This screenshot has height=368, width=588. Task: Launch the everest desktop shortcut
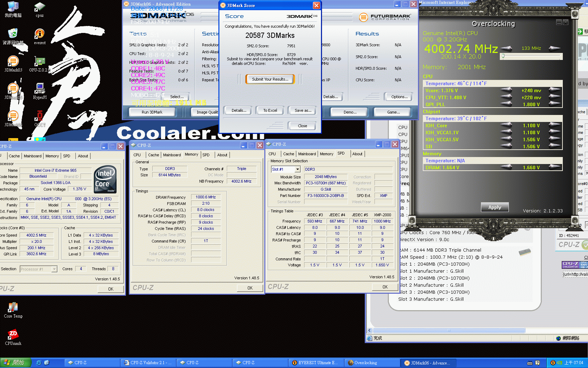40,36
